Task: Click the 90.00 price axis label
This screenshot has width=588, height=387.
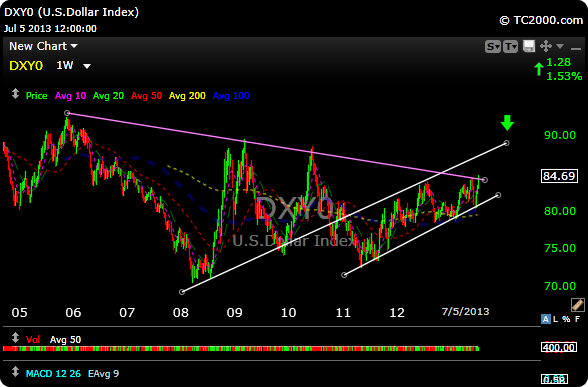Action: (x=560, y=135)
